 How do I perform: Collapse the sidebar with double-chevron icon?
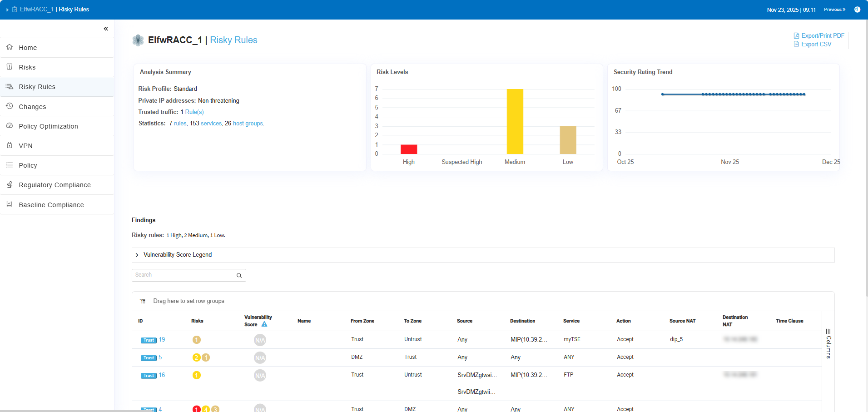[x=106, y=29]
